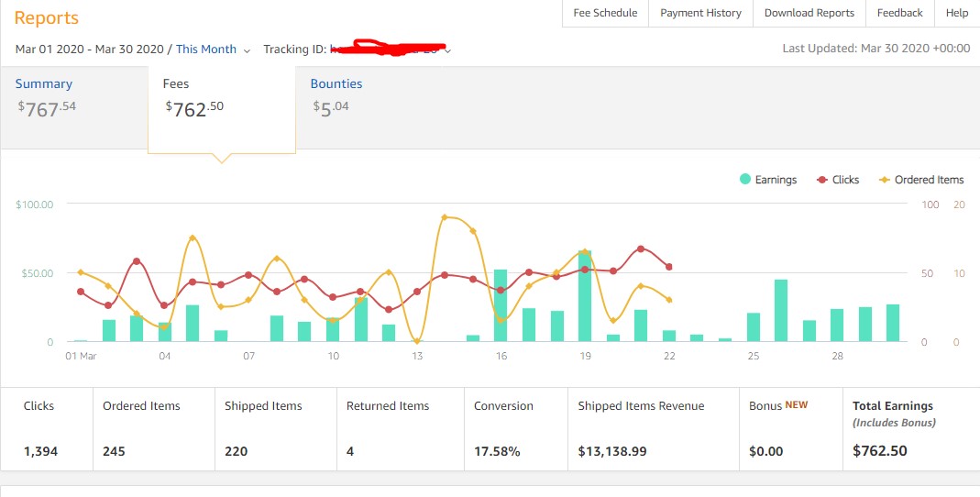The image size is (980, 497).
Task: Open the Feedback link
Action: (x=899, y=13)
